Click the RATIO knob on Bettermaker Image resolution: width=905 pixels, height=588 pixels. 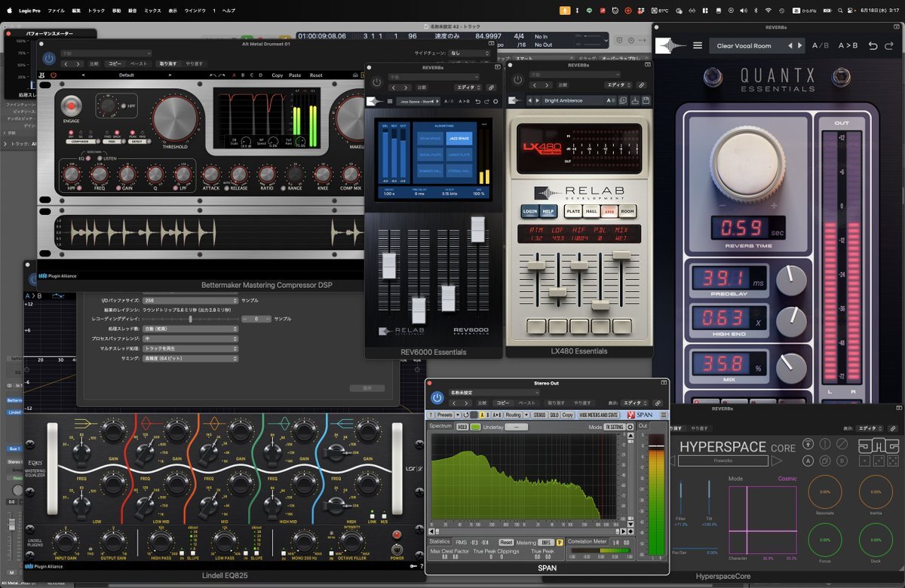pyautogui.click(x=267, y=174)
